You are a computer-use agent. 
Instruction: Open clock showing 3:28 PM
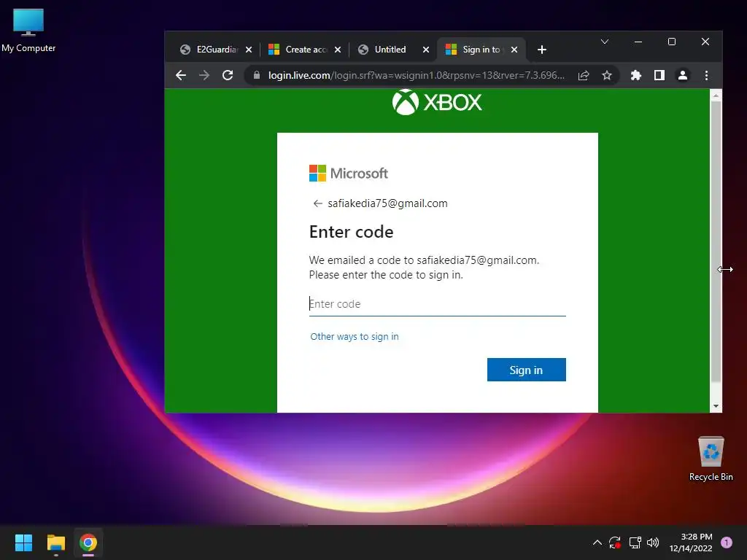click(690, 542)
